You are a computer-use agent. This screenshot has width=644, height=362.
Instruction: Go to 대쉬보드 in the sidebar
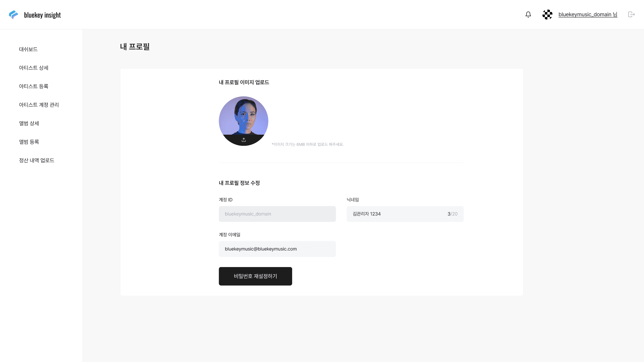pos(28,49)
